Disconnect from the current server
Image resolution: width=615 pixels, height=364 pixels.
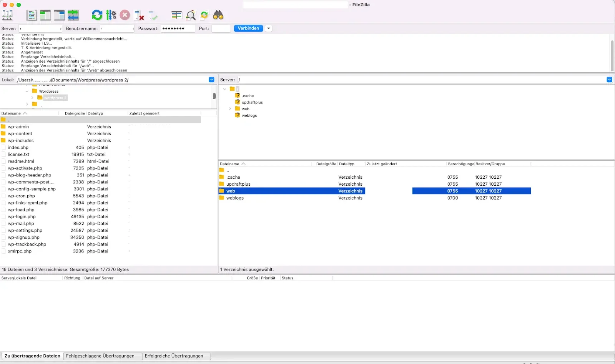(139, 15)
